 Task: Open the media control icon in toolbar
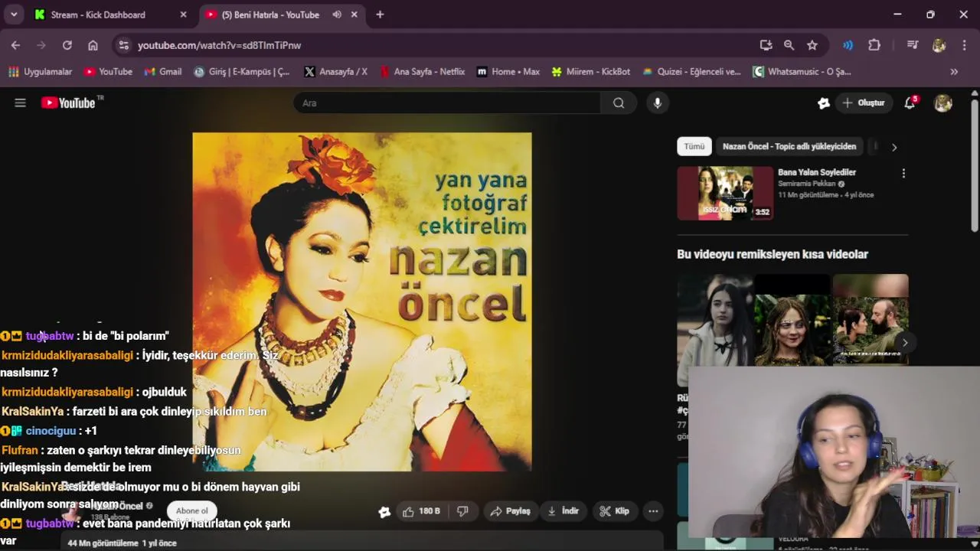[x=912, y=45]
